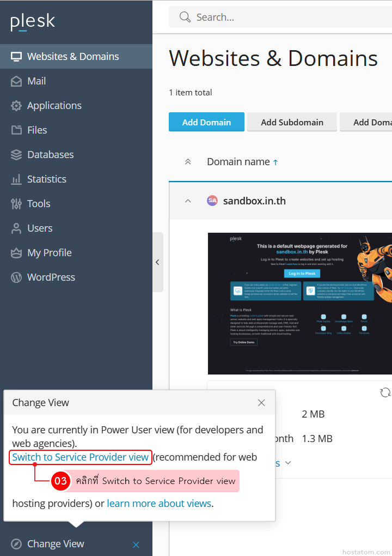
Task: Collapse the left sidebar with arrow handle
Action: pos(157,262)
